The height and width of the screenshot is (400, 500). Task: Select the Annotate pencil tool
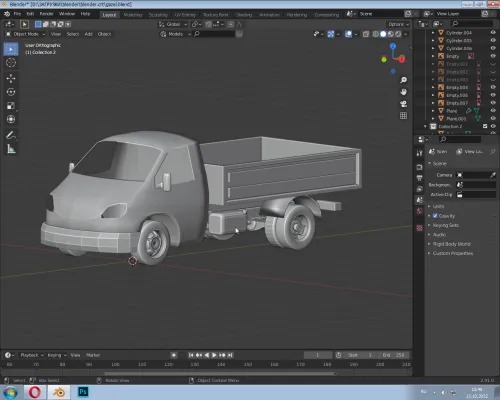pos(11,135)
